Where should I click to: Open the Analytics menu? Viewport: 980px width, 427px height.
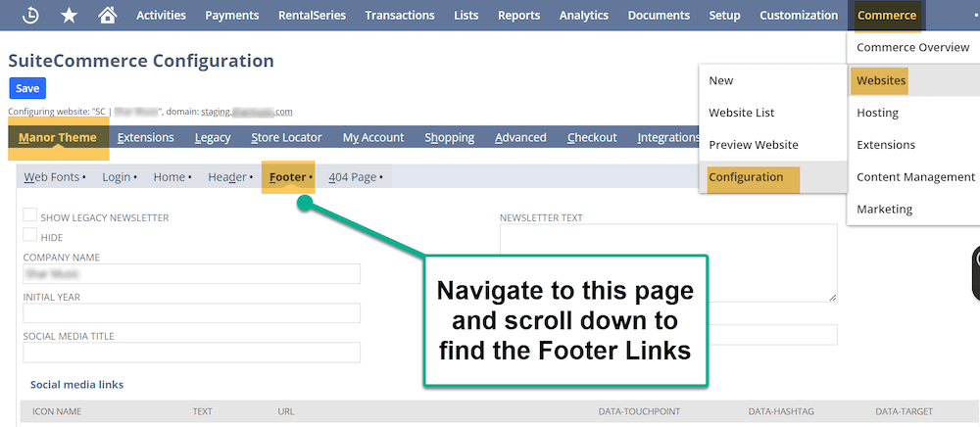pos(584,16)
